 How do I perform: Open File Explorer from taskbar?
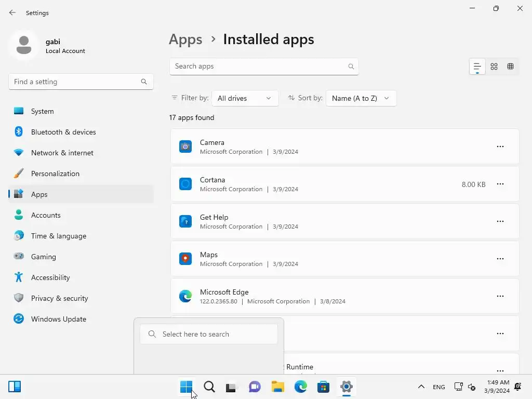(x=277, y=387)
